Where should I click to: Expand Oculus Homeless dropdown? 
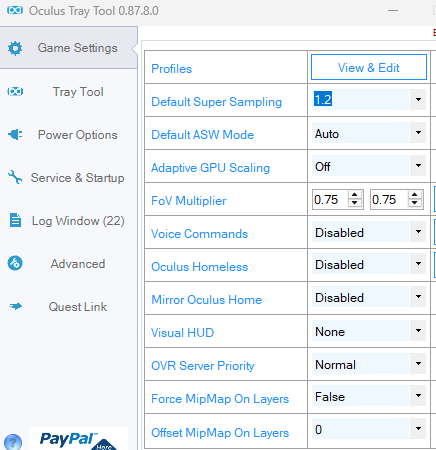(418, 264)
